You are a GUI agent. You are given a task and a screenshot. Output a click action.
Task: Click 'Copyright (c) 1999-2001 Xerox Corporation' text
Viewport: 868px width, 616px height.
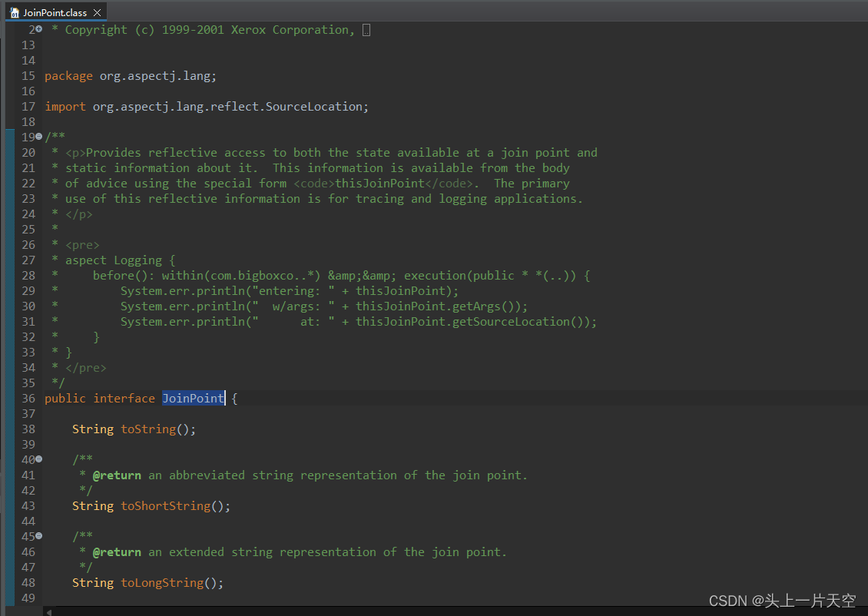coord(207,30)
